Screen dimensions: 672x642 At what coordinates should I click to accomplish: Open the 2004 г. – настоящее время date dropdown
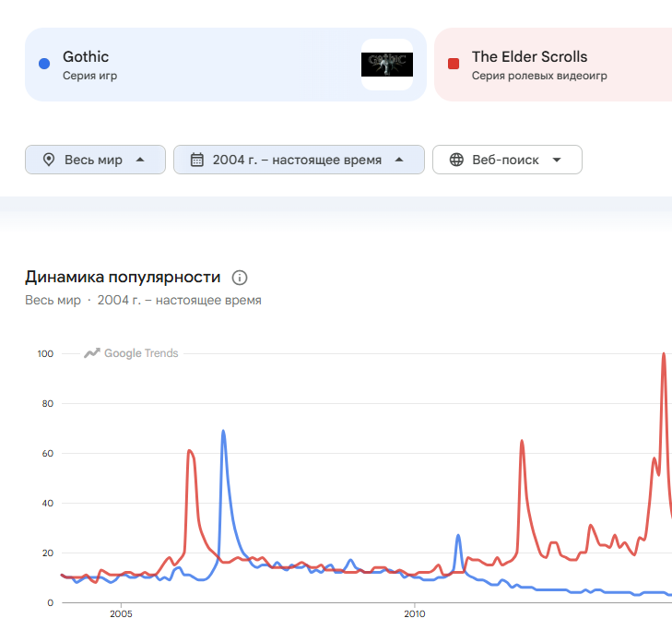(x=300, y=160)
